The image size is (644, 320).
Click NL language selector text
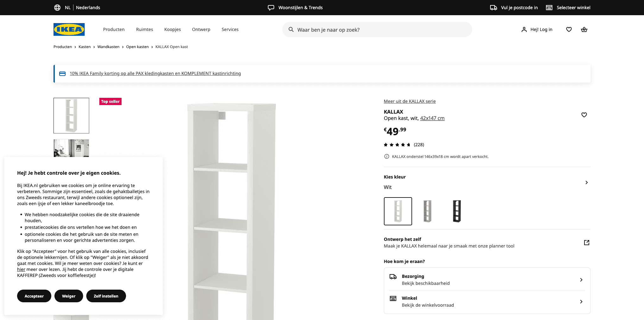68,8
